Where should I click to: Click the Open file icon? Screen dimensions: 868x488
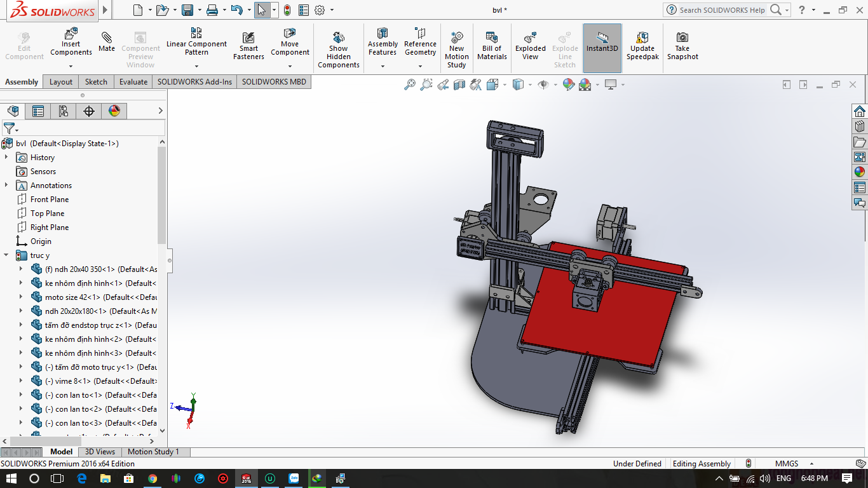(163, 10)
